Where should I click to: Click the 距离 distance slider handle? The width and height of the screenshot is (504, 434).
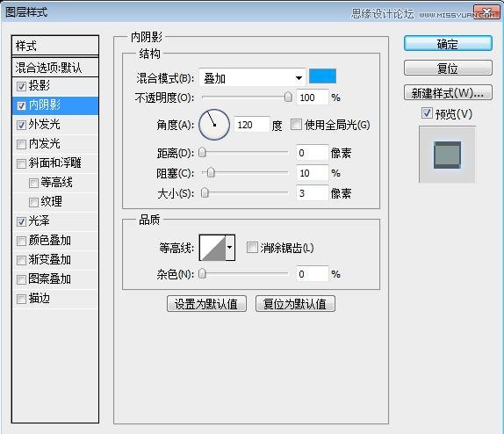click(202, 152)
